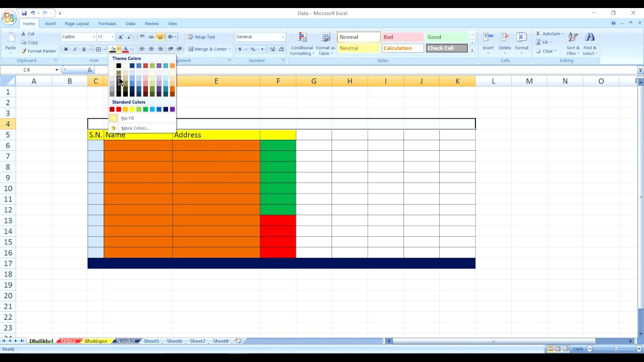Click the Grow Font icon

pyautogui.click(x=120, y=37)
